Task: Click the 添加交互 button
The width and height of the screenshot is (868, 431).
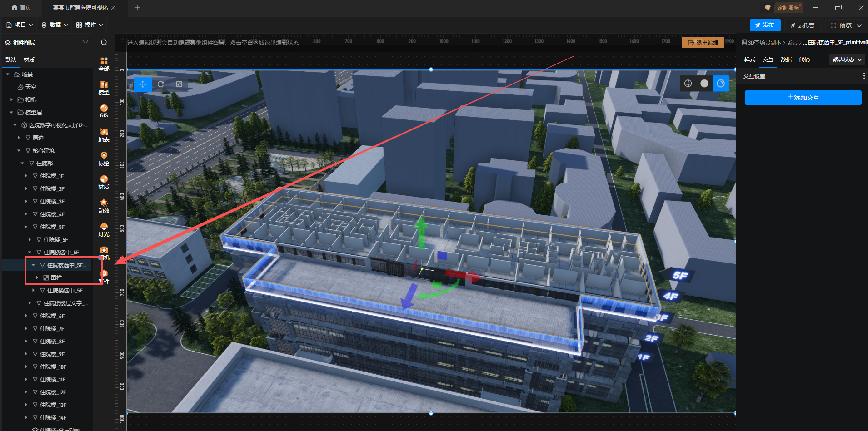Action: tap(803, 98)
